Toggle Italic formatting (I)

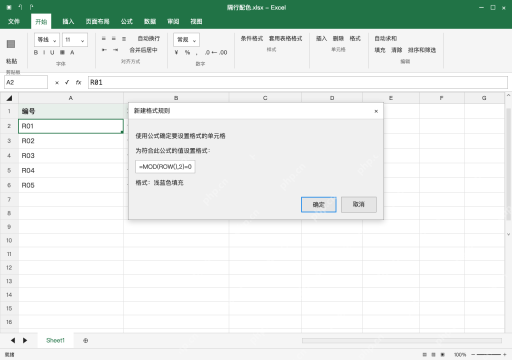tap(44, 52)
